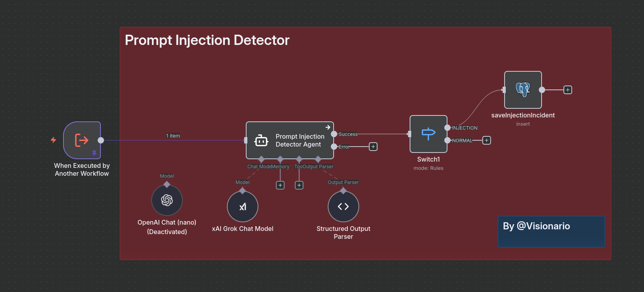Click the red lightning trigger bolt icon
Screen dimensions: 644x292
click(x=54, y=140)
